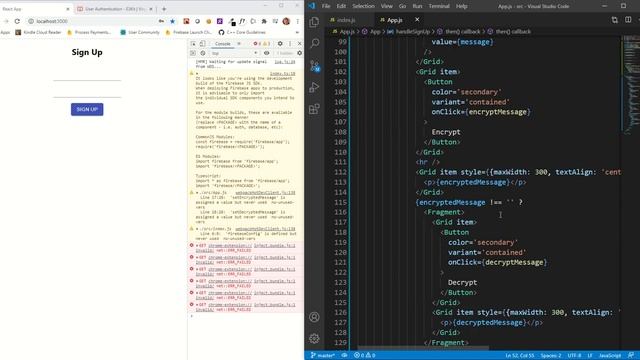Open the Source Control view
Image resolution: width=640 pixels, height=360 pixels.
tap(314, 66)
